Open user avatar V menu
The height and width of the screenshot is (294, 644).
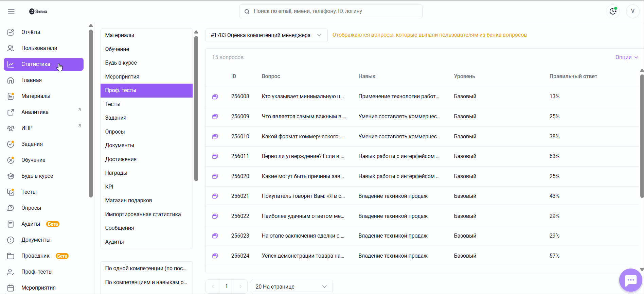point(632,11)
